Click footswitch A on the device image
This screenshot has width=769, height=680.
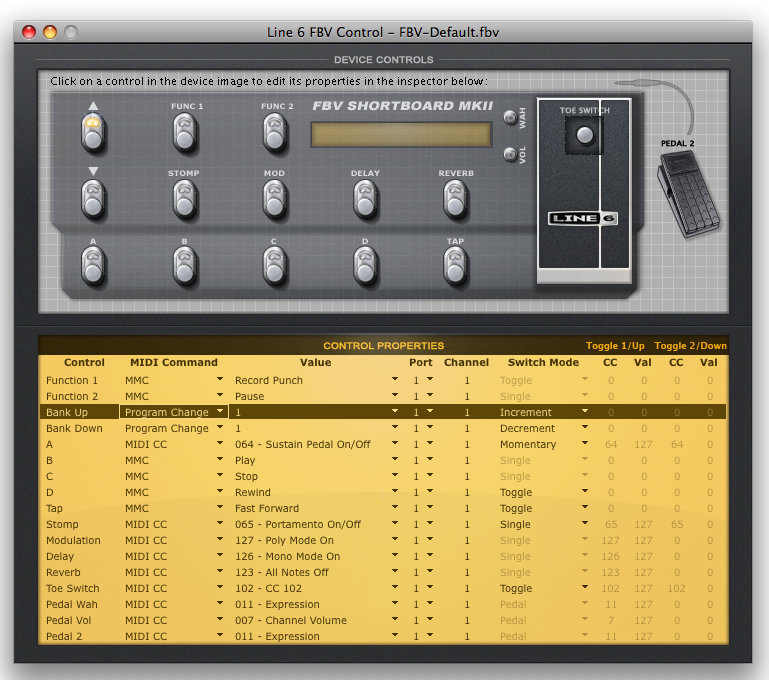93,266
